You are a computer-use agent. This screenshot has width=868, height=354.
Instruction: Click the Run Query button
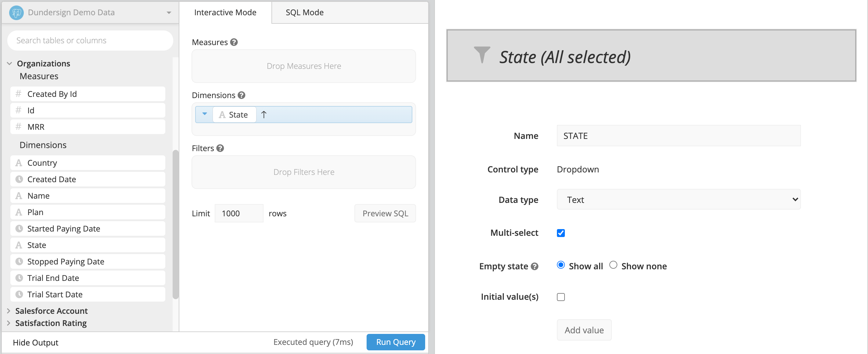click(x=396, y=342)
